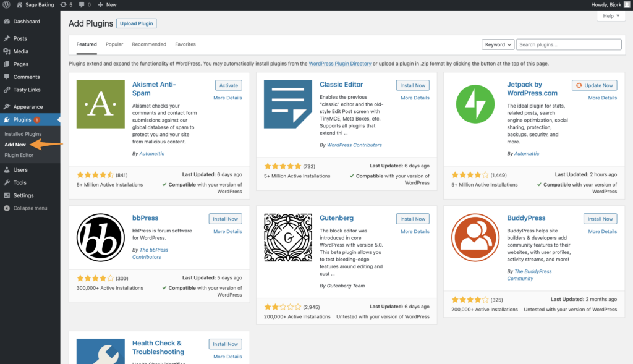633x364 pixels.
Task: Install the Gutenberg plugin
Action: point(412,219)
